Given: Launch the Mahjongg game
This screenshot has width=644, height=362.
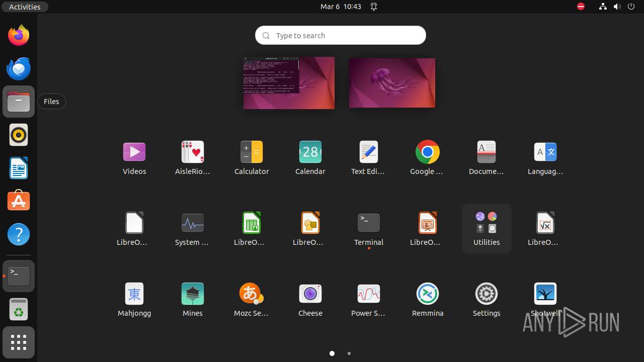Looking at the screenshot, I should pyautogui.click(x=134, y=300).
